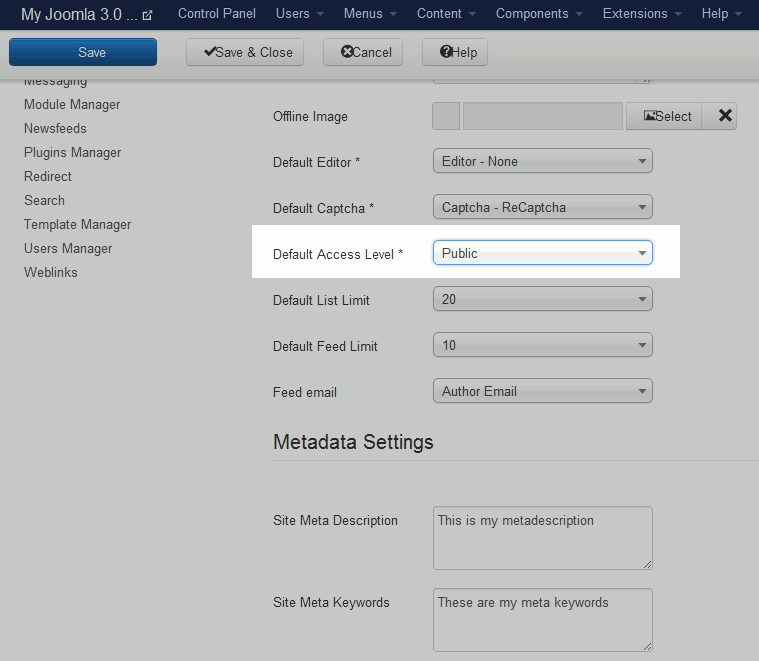Click the Offline Image path field
This screenshot has width=759, height=661.
point(543,116)
